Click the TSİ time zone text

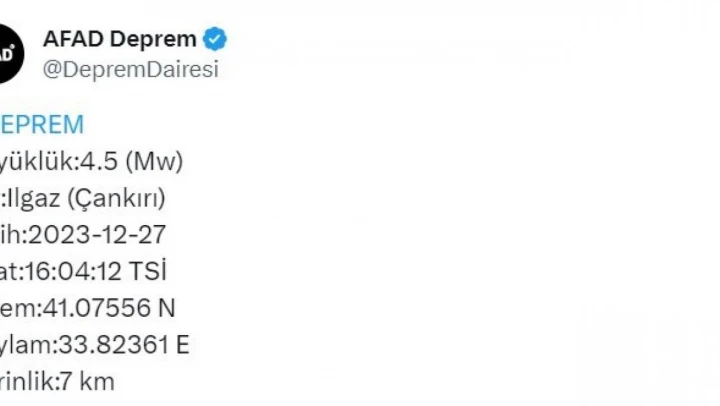click(149, 271)
